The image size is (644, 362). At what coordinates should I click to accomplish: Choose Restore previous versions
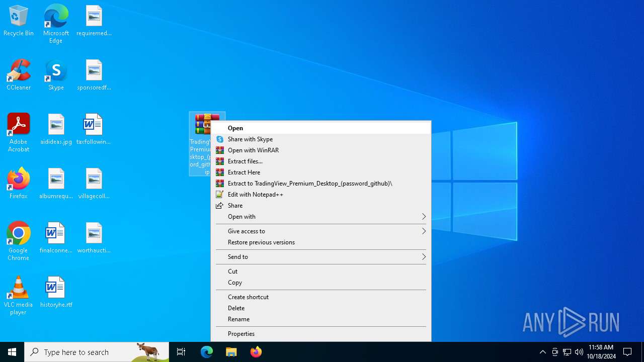click(x=321, y=242)
